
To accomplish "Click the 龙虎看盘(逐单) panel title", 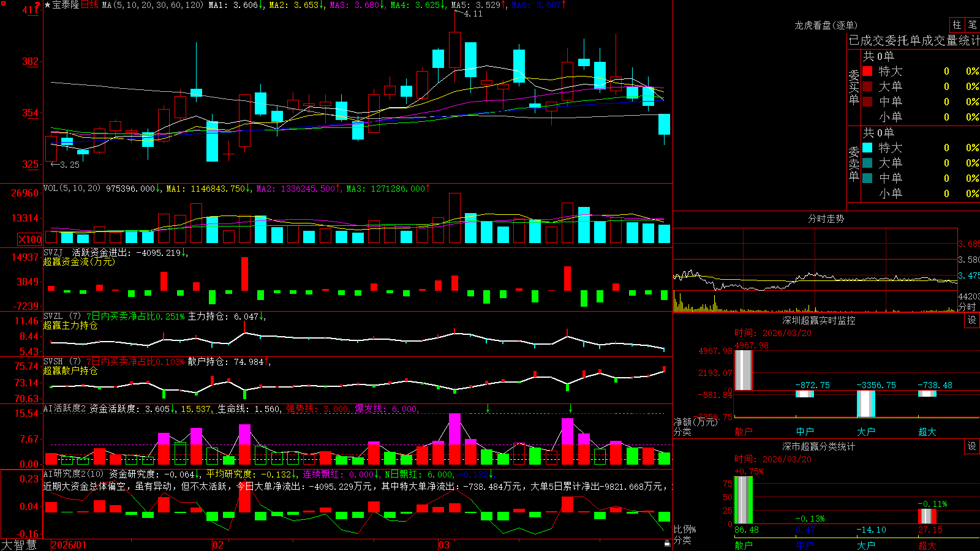I will tap(826, 25).
